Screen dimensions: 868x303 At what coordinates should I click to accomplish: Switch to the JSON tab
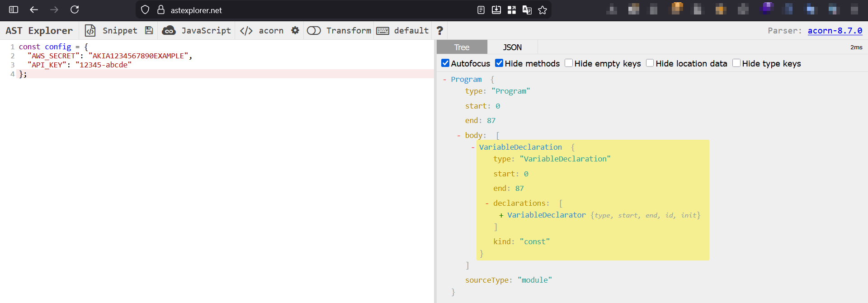tap(512, 47)
